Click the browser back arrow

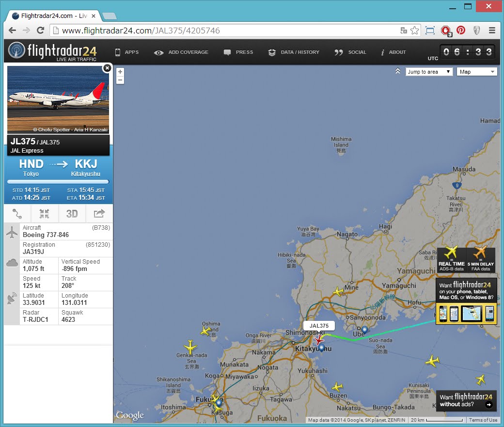coord(12,31)
